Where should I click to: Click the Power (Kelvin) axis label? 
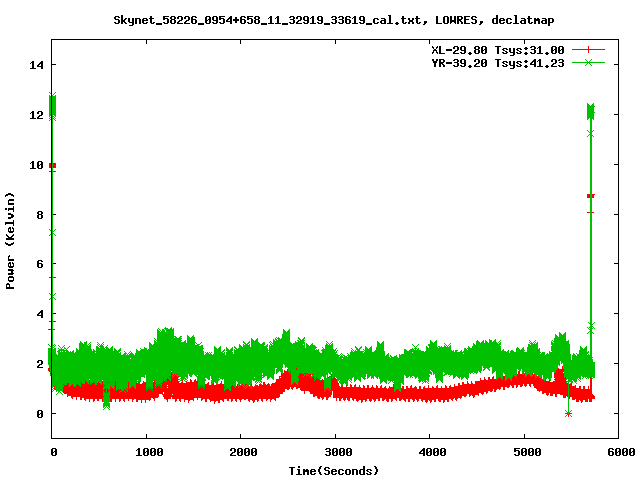tap(10, 241)
